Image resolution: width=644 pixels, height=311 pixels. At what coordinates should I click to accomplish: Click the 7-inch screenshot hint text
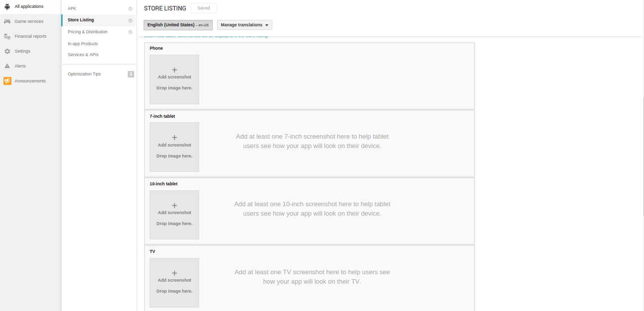coord(312,141)
